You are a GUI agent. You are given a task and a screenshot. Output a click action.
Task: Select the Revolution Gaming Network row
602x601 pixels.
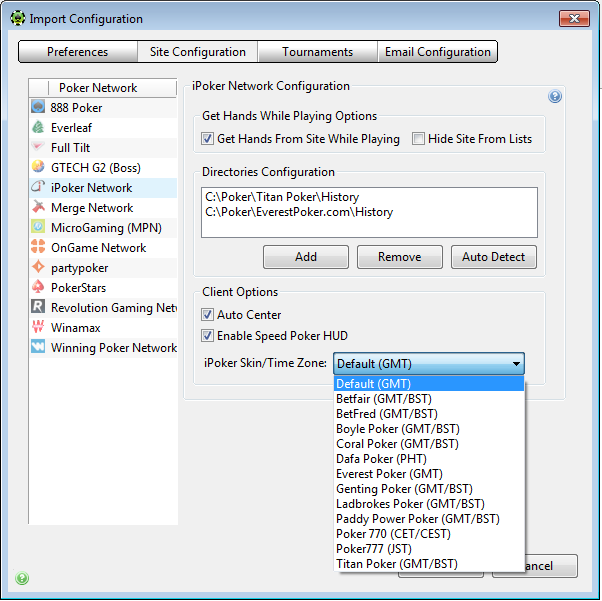pyautogui.click(x=103, y=307)
